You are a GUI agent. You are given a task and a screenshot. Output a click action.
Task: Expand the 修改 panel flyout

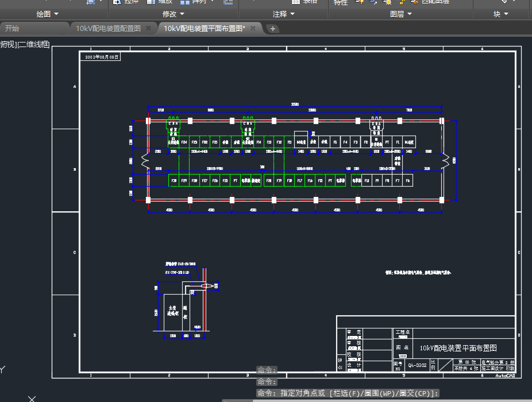(173, 14)
